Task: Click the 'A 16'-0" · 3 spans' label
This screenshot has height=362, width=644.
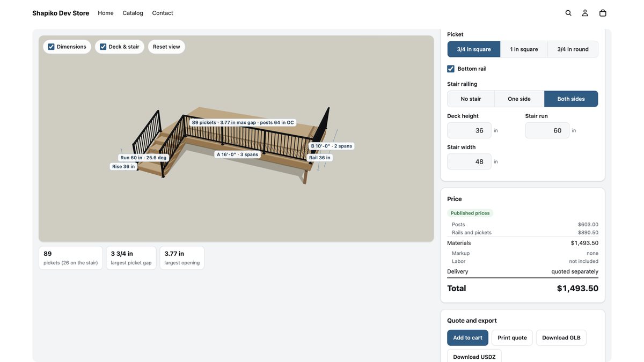Action: coord(237,154)
